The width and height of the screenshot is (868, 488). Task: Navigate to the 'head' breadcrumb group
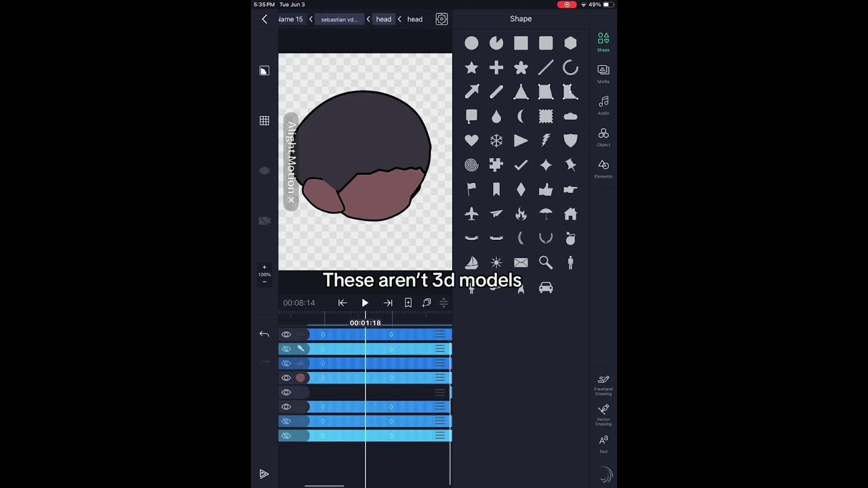click(x=384, y=20)
